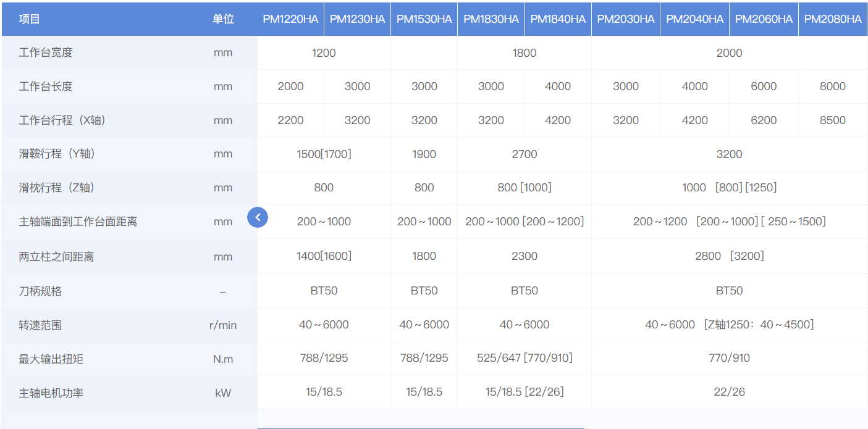The width and height of the screenshot is (868, 429).
Task: Click the 788/1295 torque value under PM1530HA
Action: coord(424,357)
